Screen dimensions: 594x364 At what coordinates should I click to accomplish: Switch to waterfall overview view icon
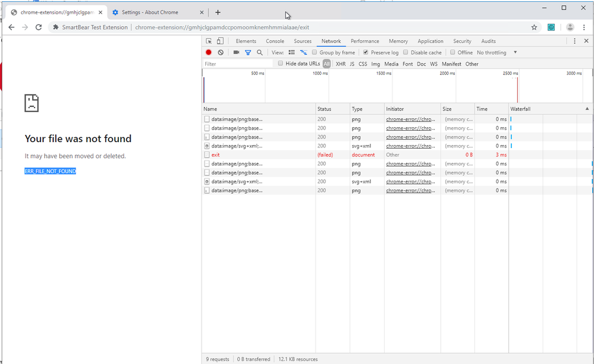click(303, 52)
